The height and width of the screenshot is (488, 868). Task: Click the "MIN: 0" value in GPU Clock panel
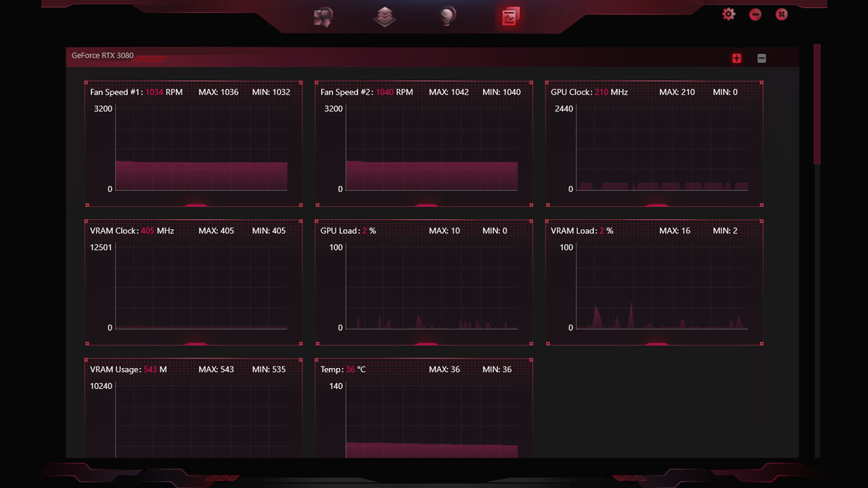726,93
